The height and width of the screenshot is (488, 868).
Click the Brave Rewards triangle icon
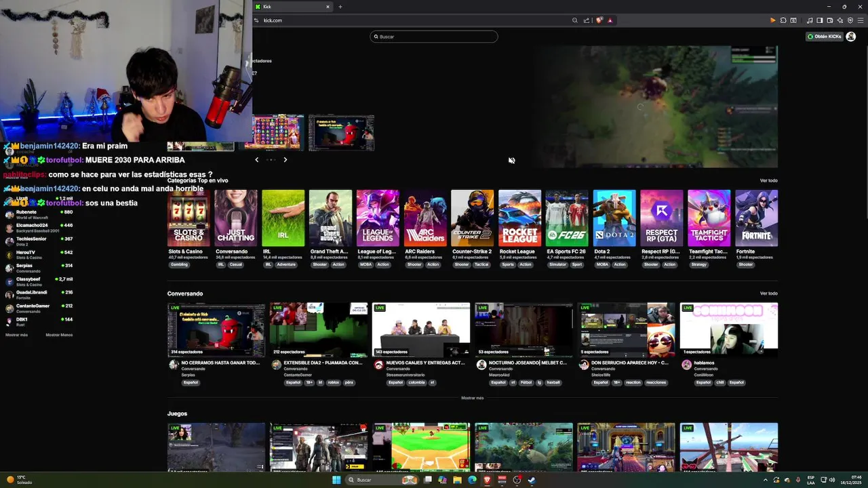click(610, 20)
